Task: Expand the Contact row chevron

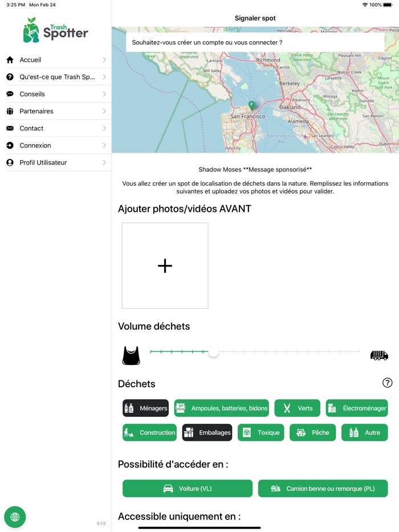Action: point(104,128)
